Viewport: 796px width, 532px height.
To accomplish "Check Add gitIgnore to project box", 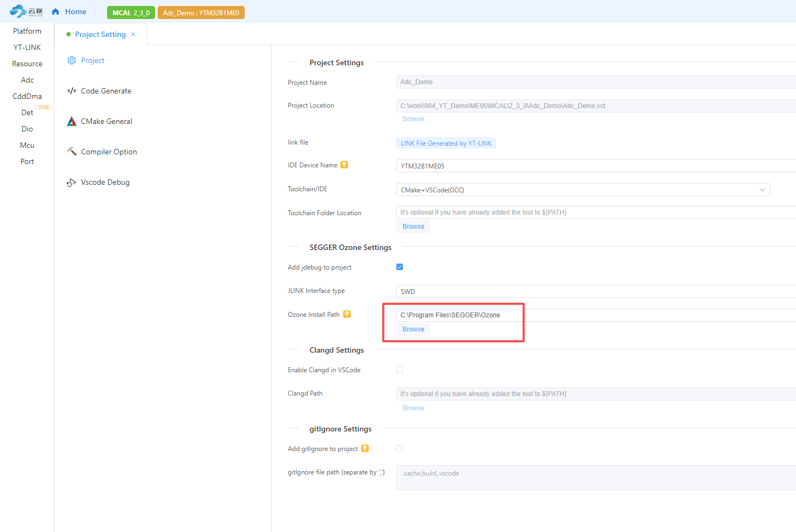I will point(400,448).
